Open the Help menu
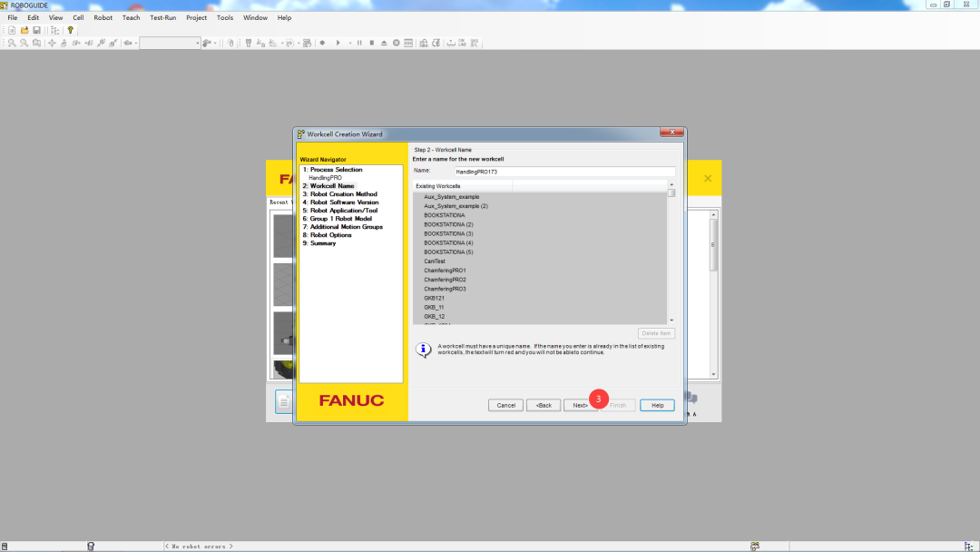The height and width of the screenshot is (552, 980). click(284, 17)
